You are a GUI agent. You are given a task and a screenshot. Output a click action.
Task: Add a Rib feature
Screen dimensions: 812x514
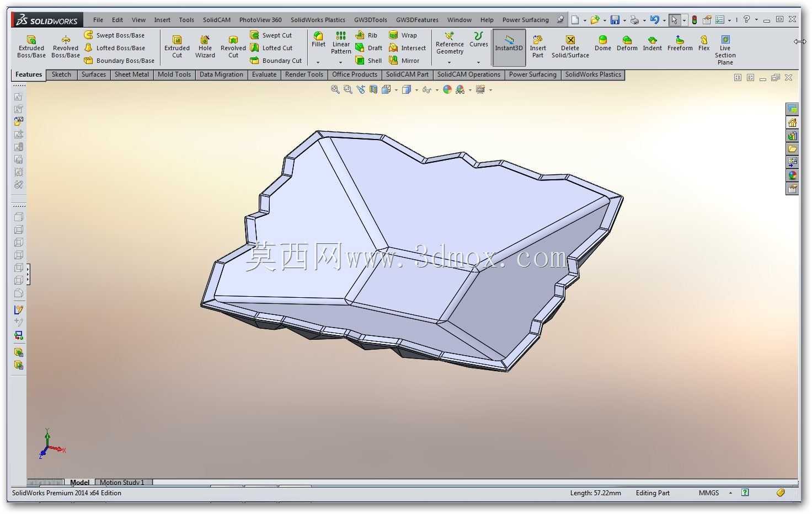(367, 35)
